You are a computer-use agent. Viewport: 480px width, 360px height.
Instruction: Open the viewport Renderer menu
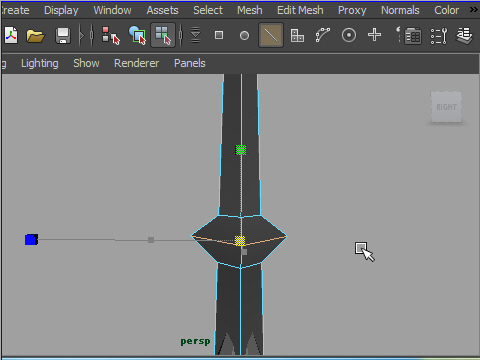click(137, 63)
